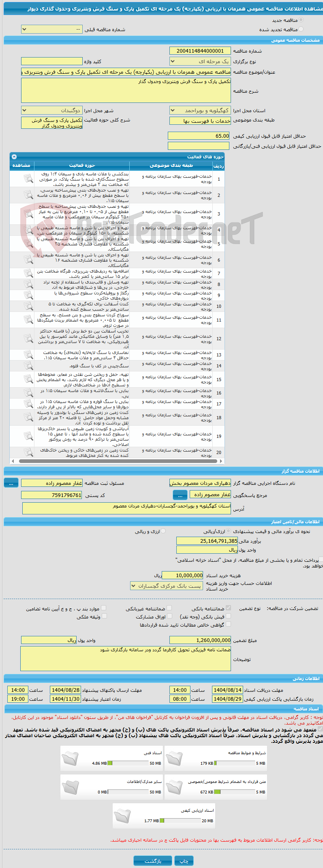Open the view icon for activity row 5
Image resolution: width=323 pixels, height=868 pixels.
point(28,244)
